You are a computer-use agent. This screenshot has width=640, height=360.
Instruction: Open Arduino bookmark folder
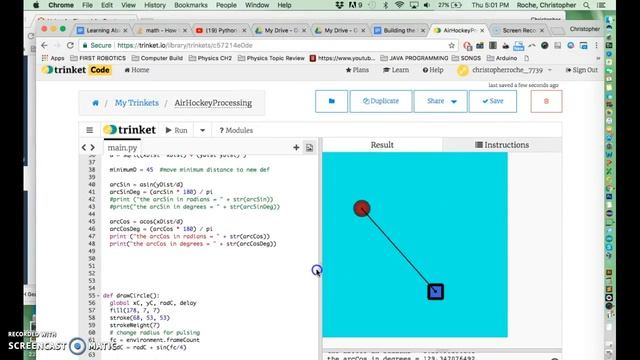pyautogui.click(x=502, y=58)
